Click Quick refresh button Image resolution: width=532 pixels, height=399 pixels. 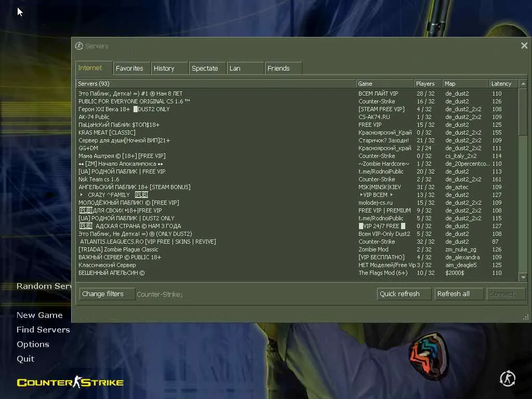tap(404, 294)
